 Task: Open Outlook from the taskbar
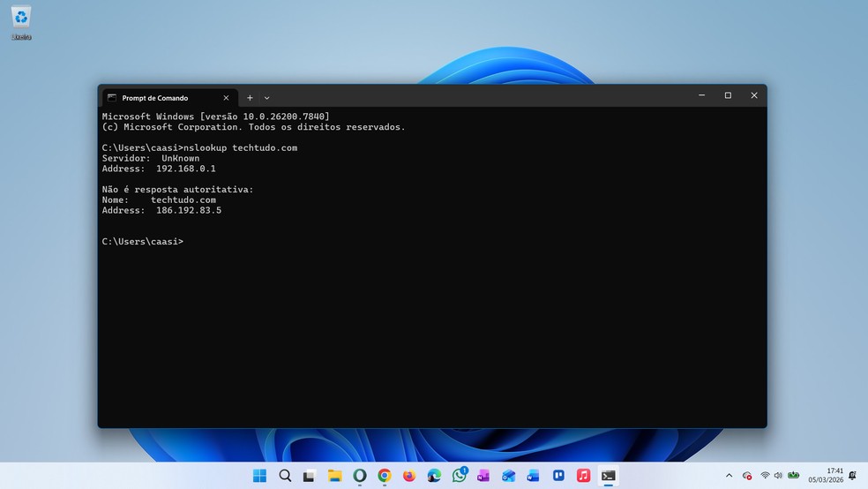(508, 476)
